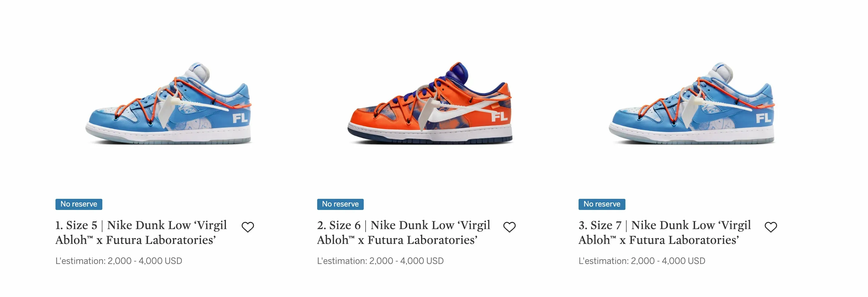Select the heart icon on the orange sneaker lot
The width and height of the screenshot is (868, 297).
510,227
